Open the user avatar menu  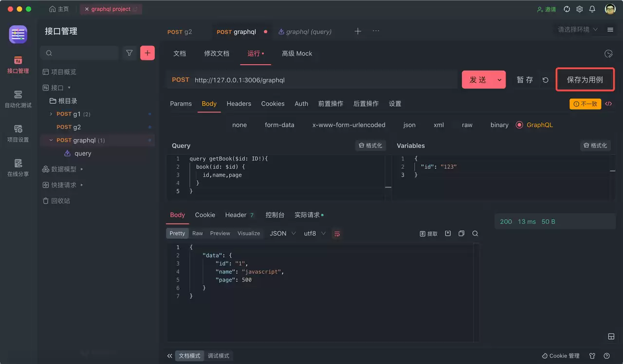point(610,9)
